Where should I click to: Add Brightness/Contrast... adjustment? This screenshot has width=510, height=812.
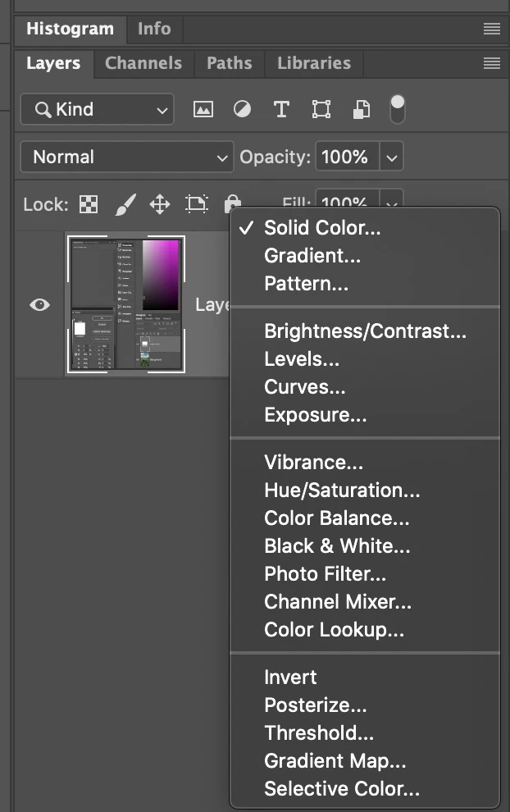(x=365, y=331)
